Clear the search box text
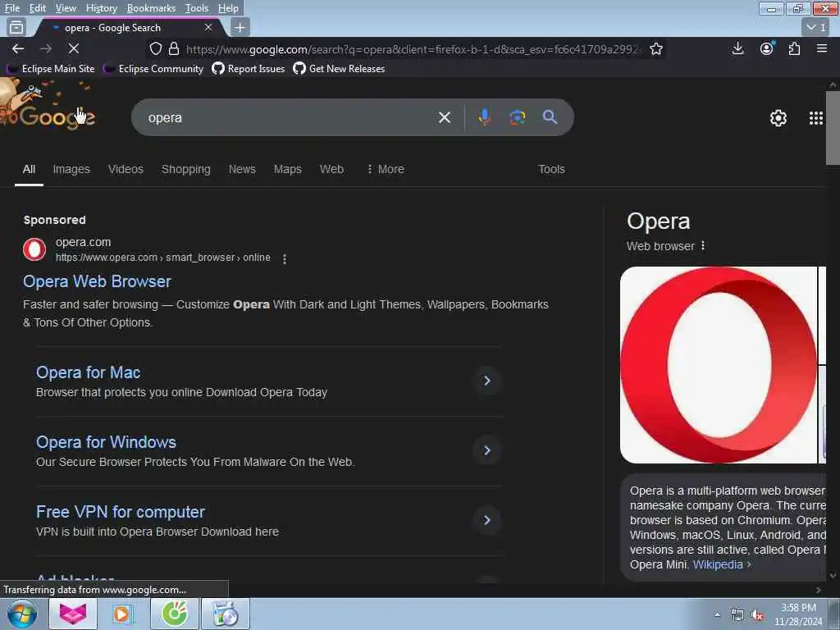Image resolution: width=840 pixels, height=630 pixels. (444, 117)
